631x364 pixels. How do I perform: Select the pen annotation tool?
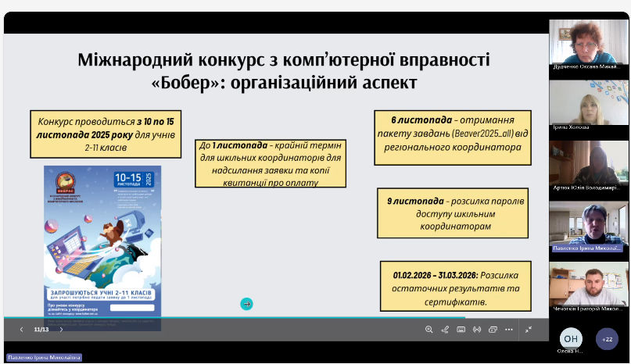click(x=445, y=330)
